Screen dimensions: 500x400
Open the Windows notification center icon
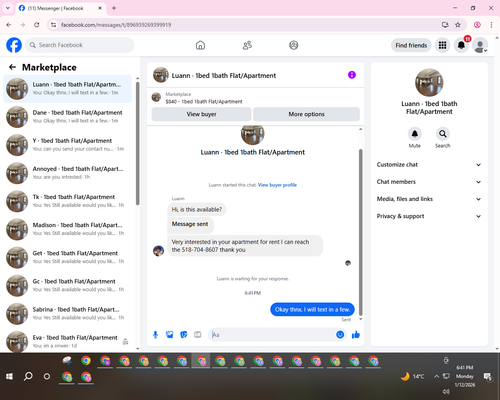tap(487, 376)
